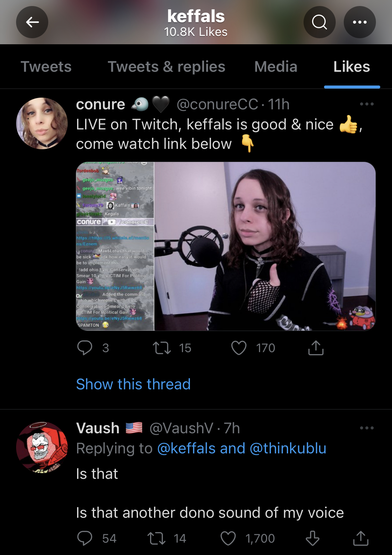Share Vaush's tweet
Image resolution: width=392 pixels, height=555 pixels.
[x=361, y=538]
